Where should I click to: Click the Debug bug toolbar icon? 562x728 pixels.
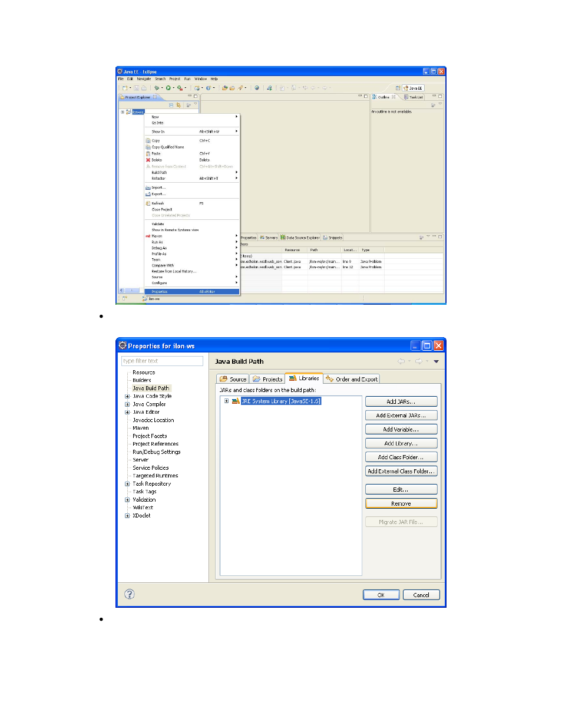(157, 88)
